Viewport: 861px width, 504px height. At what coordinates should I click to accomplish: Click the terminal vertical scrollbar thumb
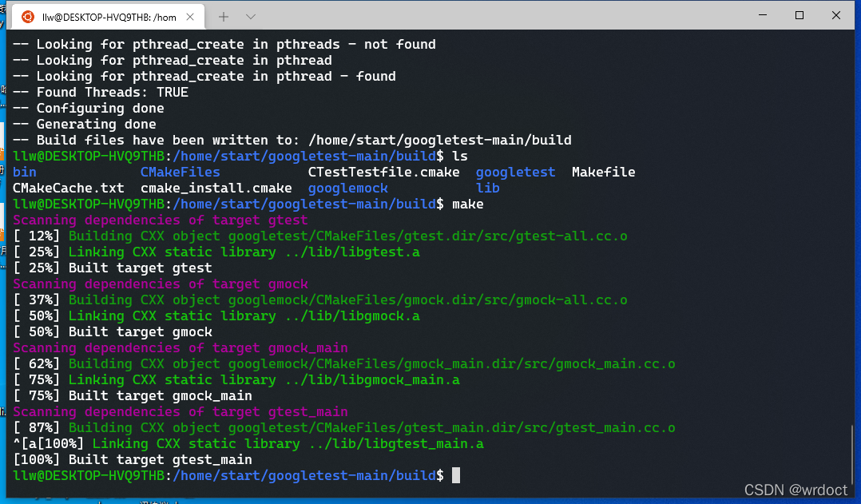pyautogui.click(x=851, y=454)
